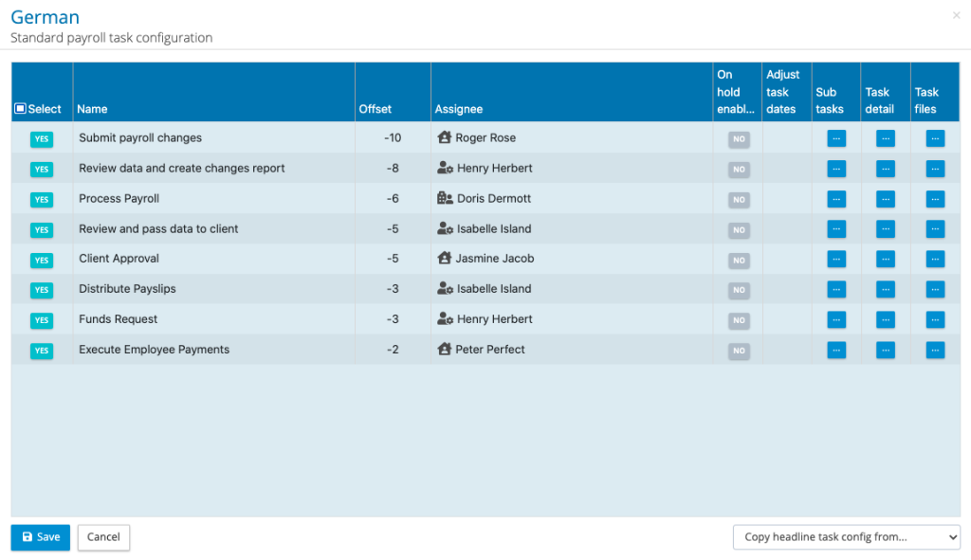971x560 pixels.
Task: Cancel the payroll configuration changes
Action: pos(102,536)
